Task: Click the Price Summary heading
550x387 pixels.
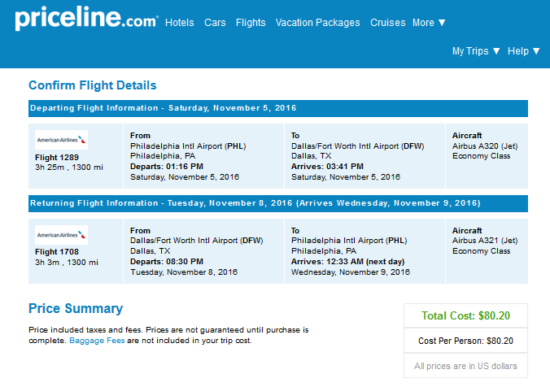Action: tap(76, 308)
